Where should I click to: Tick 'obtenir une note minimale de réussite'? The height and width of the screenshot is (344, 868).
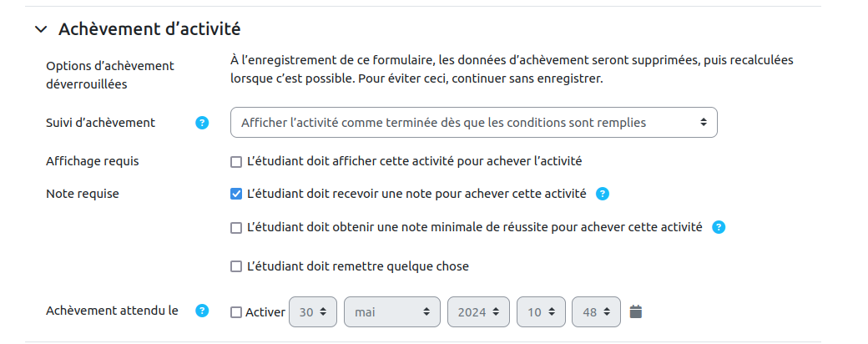[x=236, y=226]
